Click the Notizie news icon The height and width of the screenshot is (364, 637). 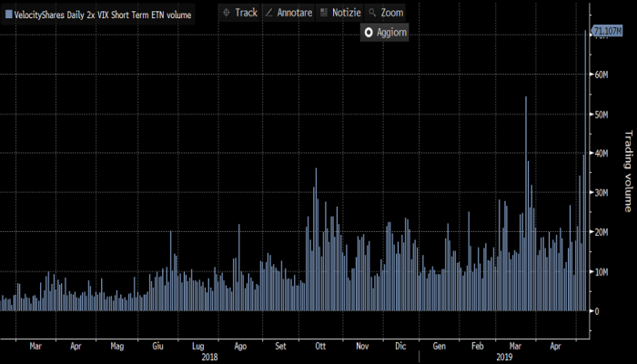coord(324,13)
